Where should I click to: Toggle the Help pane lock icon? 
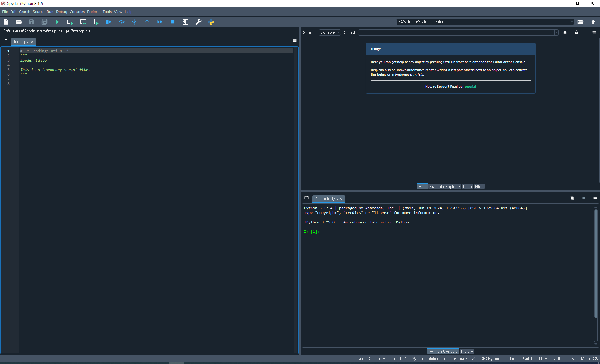click(x=577, y=32)
